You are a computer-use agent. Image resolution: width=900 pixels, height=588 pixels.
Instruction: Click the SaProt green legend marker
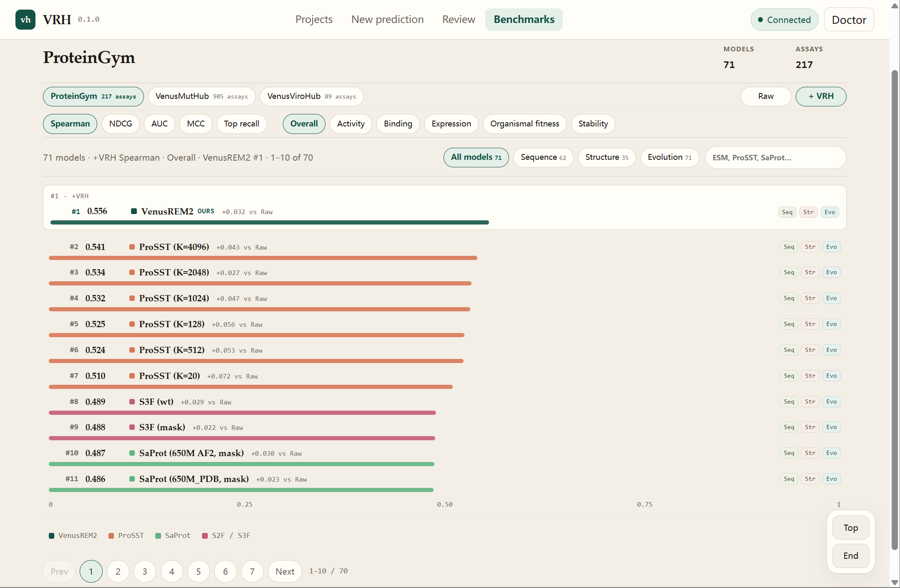click(x=158, y=535)
